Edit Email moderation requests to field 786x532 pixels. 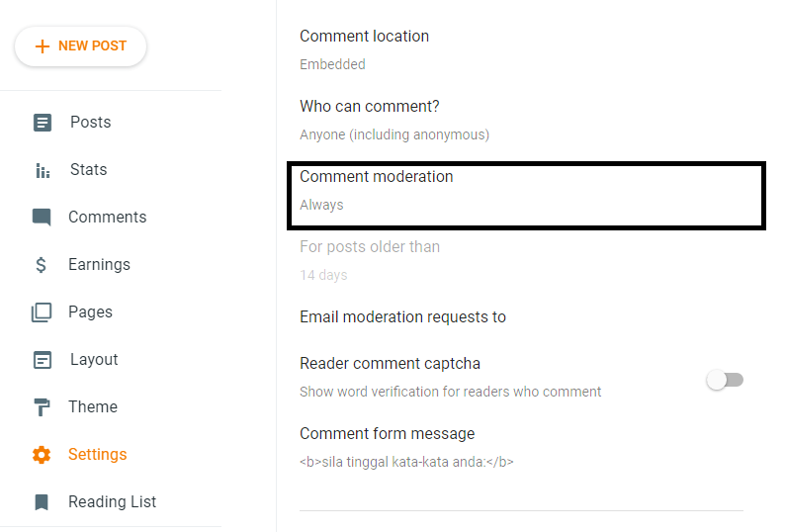coord(402,317)
